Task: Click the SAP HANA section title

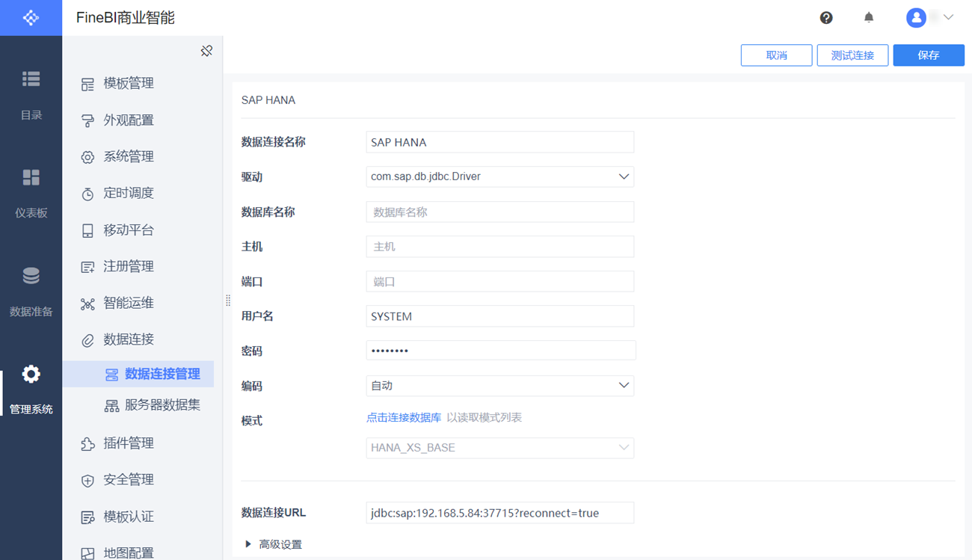Action: coord(268,100)
